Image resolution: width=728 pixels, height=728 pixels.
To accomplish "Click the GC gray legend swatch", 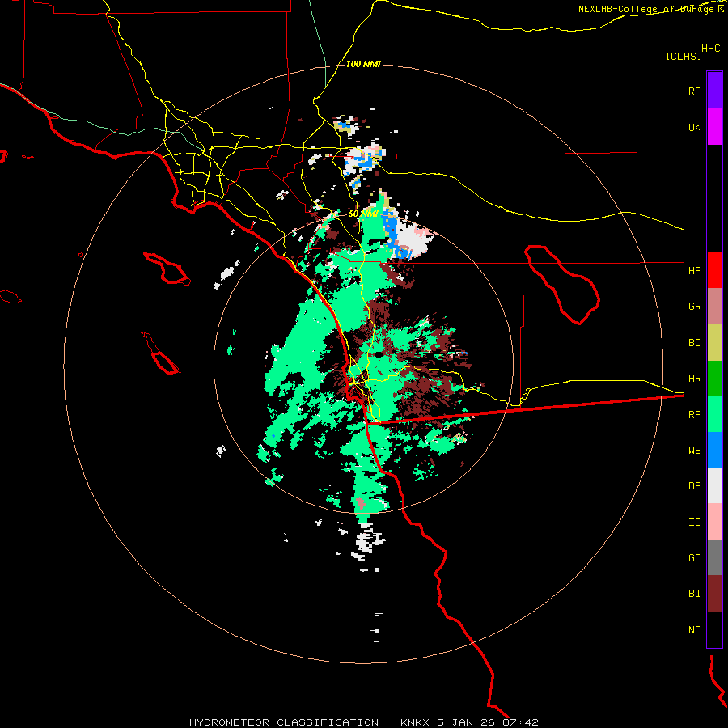I will point(714,557).
